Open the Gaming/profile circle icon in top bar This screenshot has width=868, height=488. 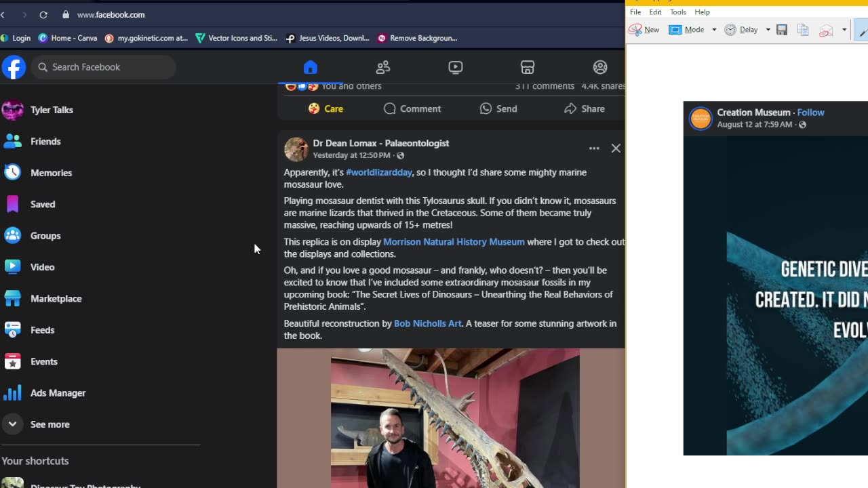(600, 67)
